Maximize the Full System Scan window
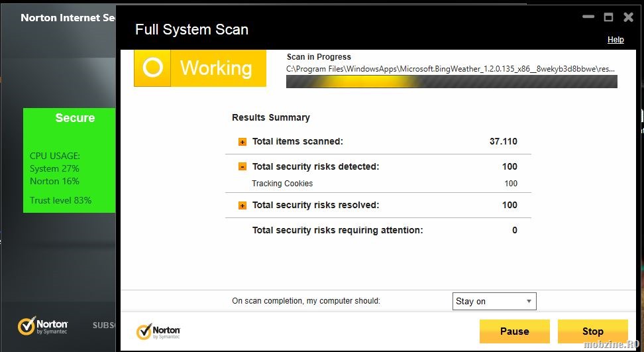644x352 pixels. [x=608, y=18]
